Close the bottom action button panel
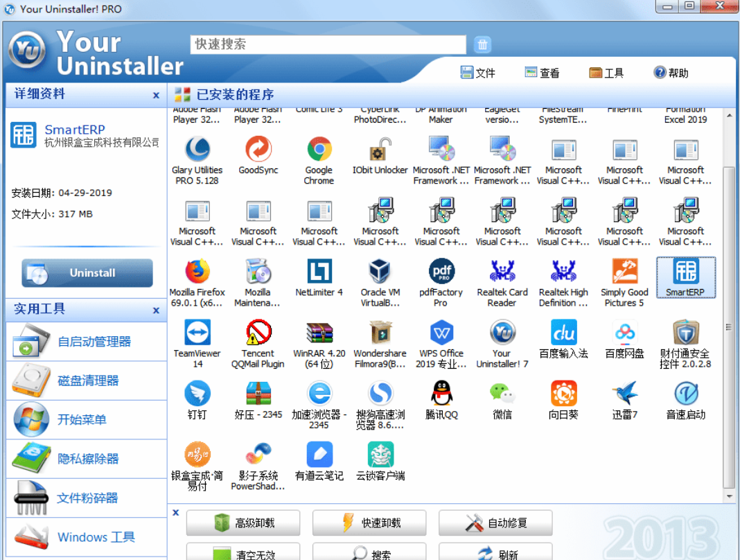740x560 pixels. click(x=175, y=512)
